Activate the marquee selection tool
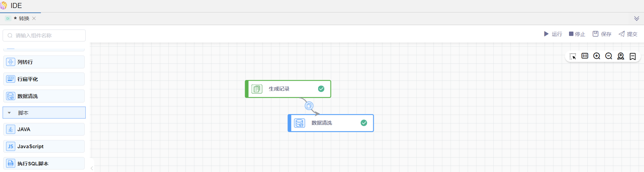The height and width of the screenshot is (172, 644). [573, 56]
